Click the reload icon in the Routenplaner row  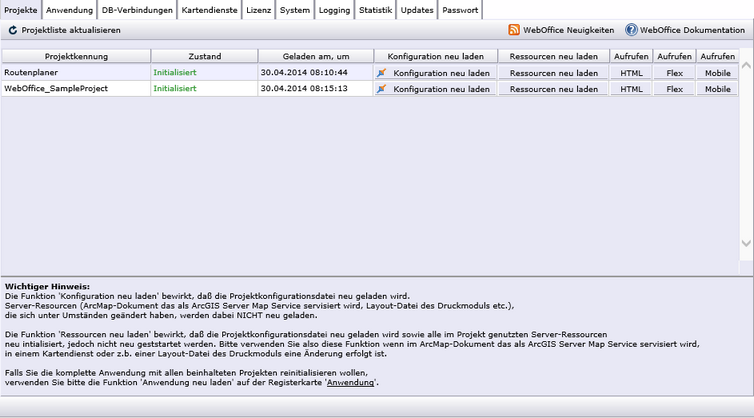pyautogui.click(x=381, y=73)
